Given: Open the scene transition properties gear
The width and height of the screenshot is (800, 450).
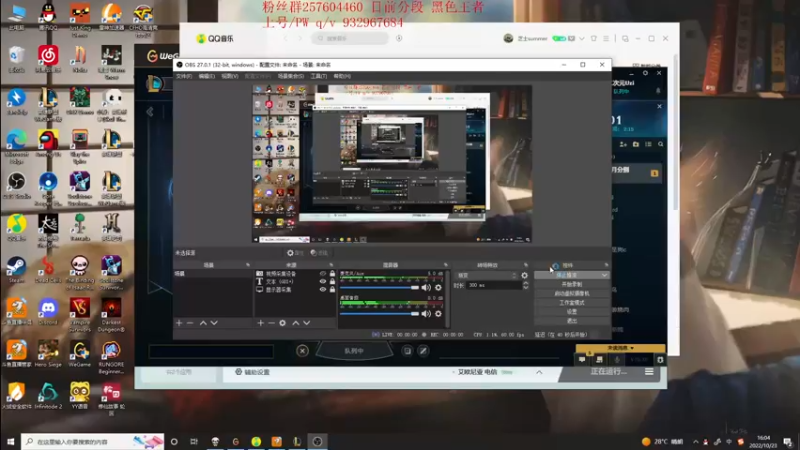Looking at the screenshot, I should (524, 276).
